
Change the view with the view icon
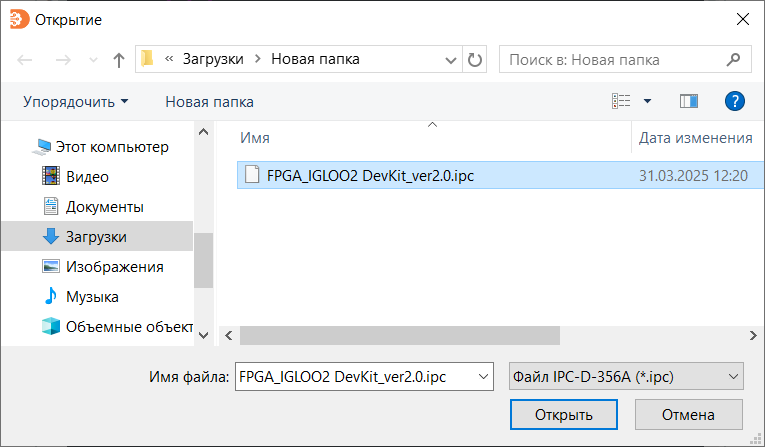tap(621, 101)
